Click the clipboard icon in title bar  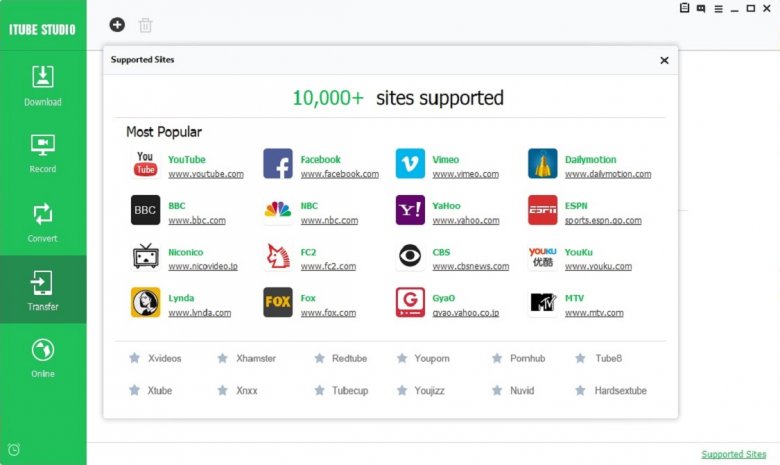(684, 8)
